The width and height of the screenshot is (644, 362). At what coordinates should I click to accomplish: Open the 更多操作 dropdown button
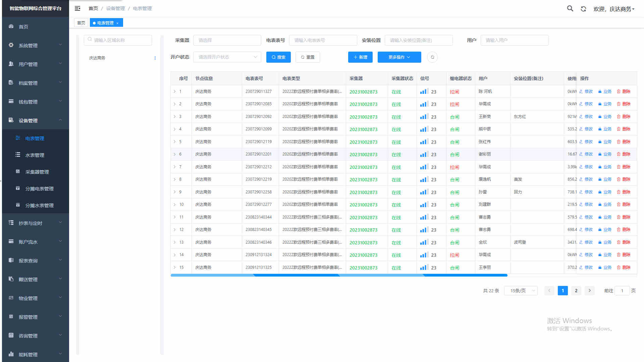[x=399, y=57]
